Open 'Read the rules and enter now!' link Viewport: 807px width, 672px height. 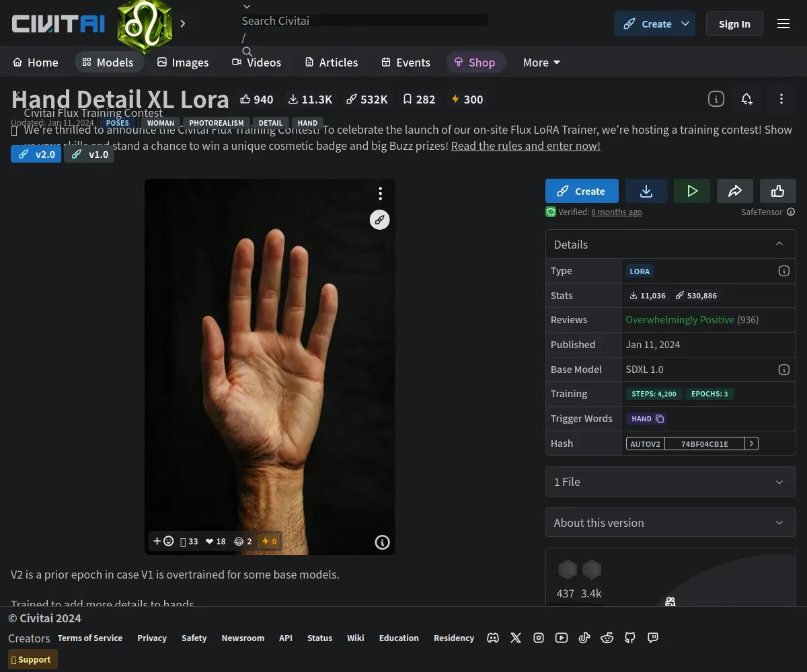[x=526, y=146]
